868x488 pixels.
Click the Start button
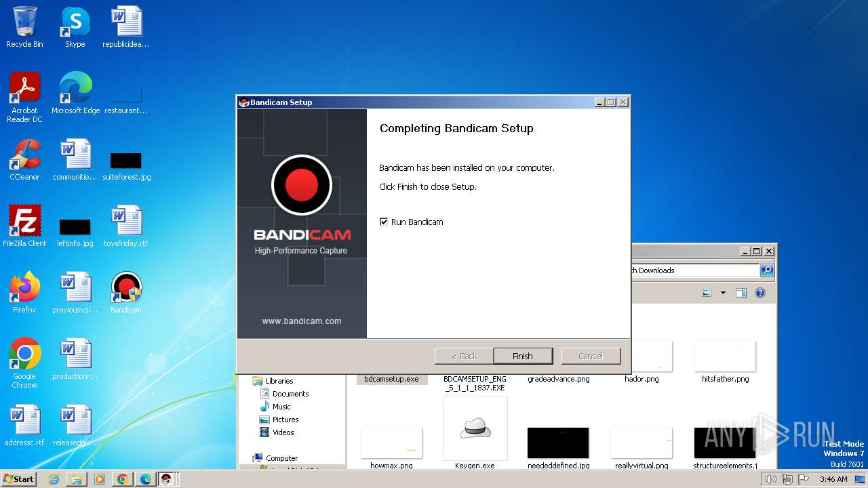click(19, 479)
